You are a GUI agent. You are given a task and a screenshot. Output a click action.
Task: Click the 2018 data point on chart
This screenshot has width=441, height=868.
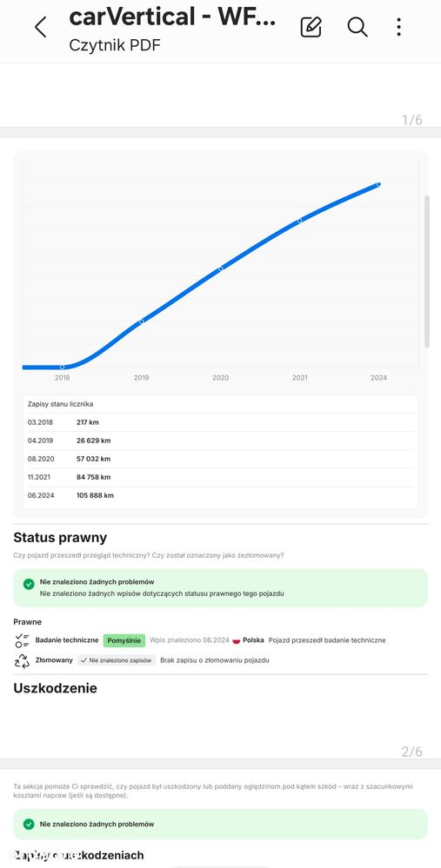coord(62,367)
